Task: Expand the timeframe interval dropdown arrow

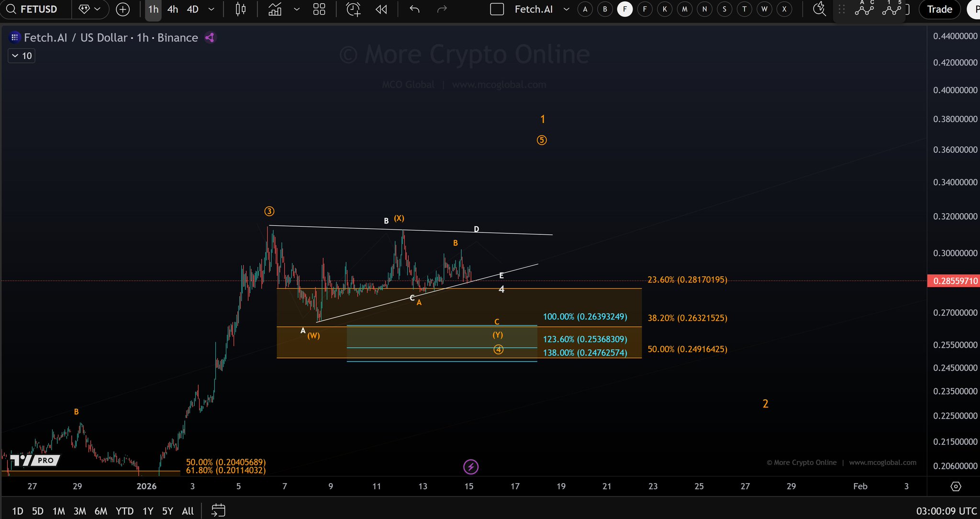Action: point(212,9)
